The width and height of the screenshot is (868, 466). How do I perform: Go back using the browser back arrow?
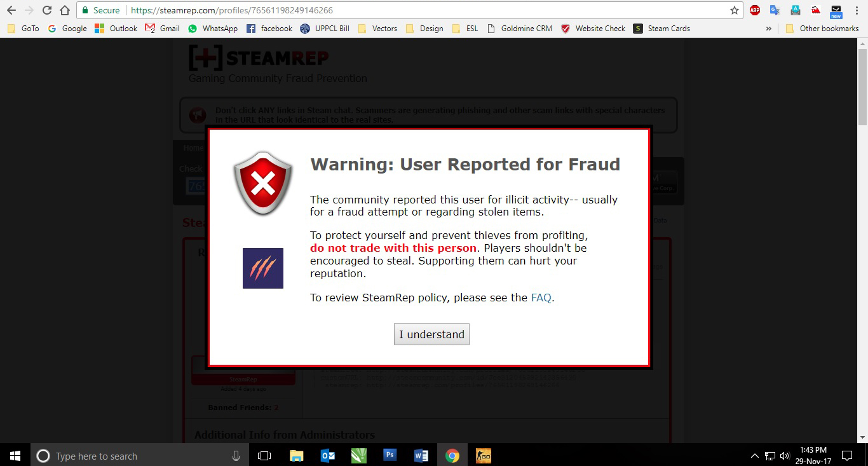[x=11, y=10]
